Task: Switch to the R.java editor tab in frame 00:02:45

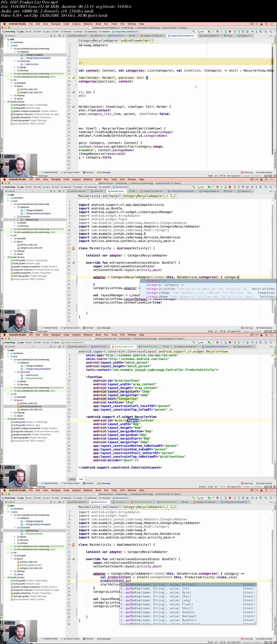Action: 229,36
